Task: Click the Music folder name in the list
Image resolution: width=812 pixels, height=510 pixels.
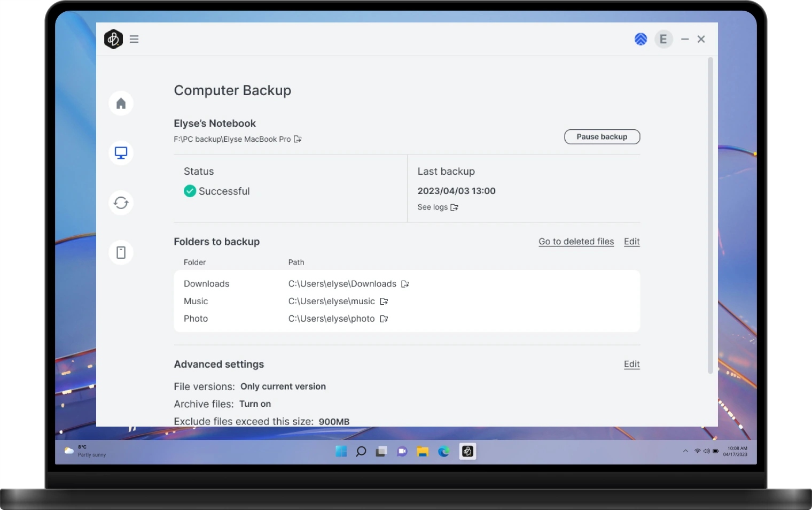Action: click(x=196, y=302)
